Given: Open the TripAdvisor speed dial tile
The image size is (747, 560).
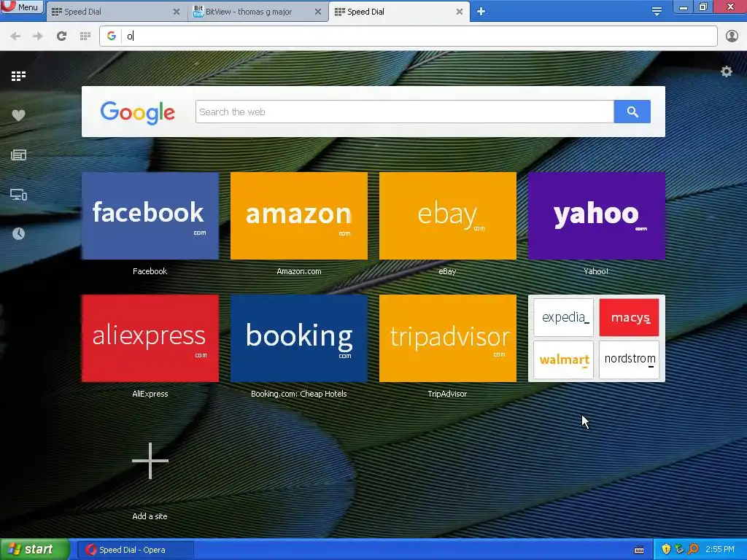Looking at the screenshot, I should point(448,338).
